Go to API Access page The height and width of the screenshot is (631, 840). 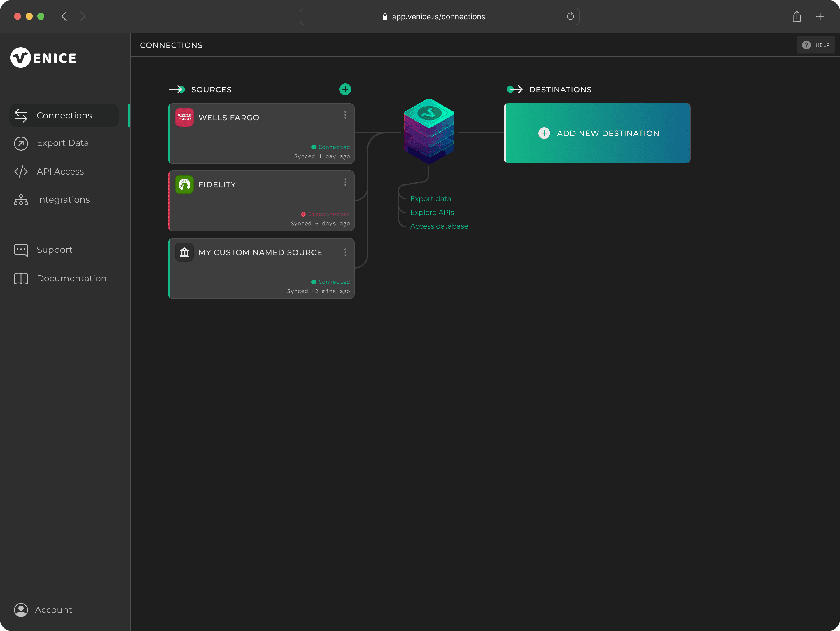[60, 172]
